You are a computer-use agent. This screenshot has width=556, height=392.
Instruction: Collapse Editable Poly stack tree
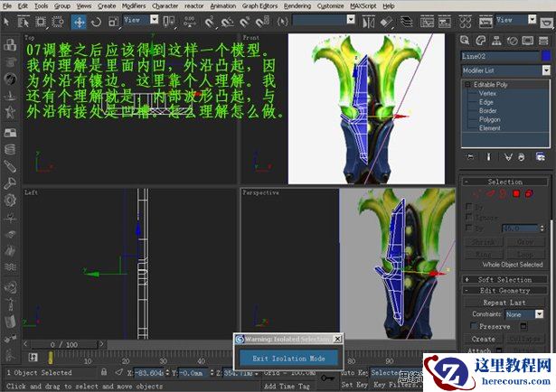pyautogui.click(x=467, y=84)
